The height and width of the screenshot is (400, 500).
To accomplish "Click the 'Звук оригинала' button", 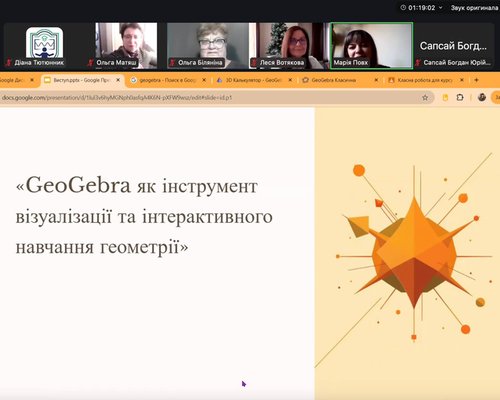I will coord(474,7).
